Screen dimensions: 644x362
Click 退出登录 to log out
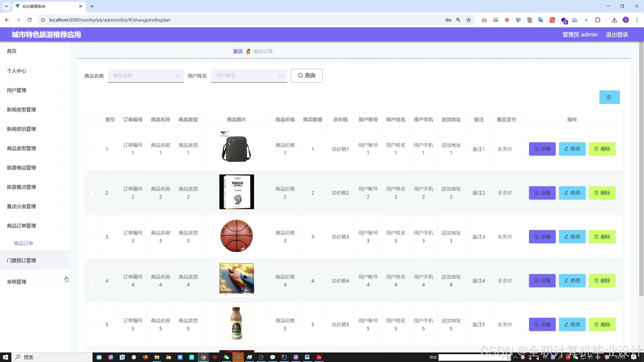[617, 35]
